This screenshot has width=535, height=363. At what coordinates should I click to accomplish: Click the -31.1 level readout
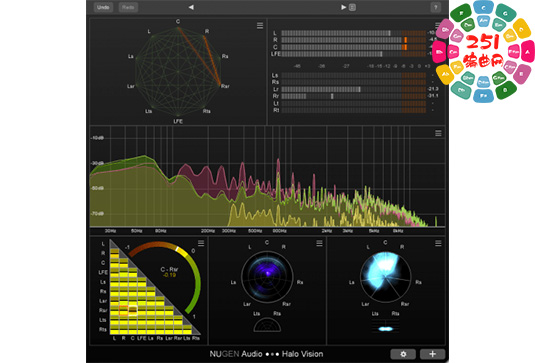tap(433, 96)
